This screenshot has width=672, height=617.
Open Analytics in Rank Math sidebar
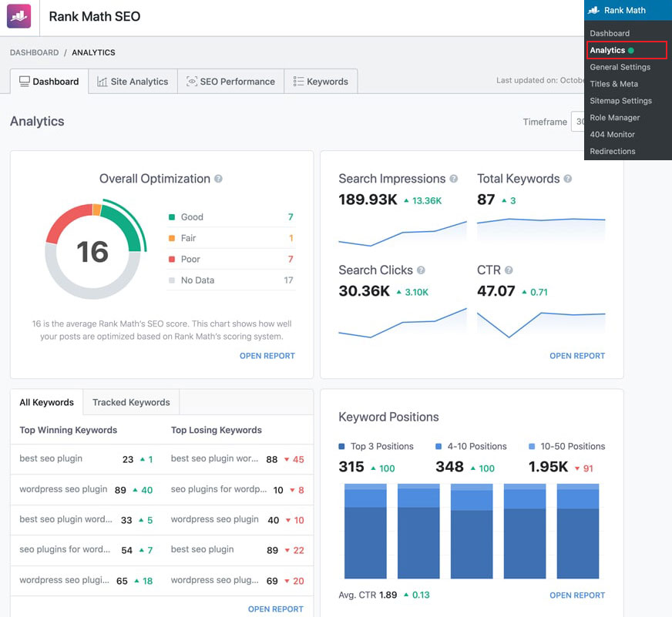[626, 50]
